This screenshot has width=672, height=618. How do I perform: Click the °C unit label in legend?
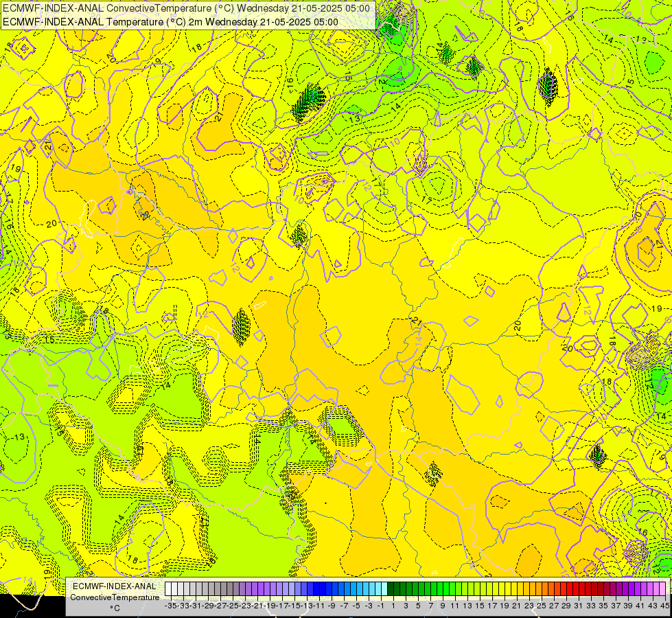(115, 608)
